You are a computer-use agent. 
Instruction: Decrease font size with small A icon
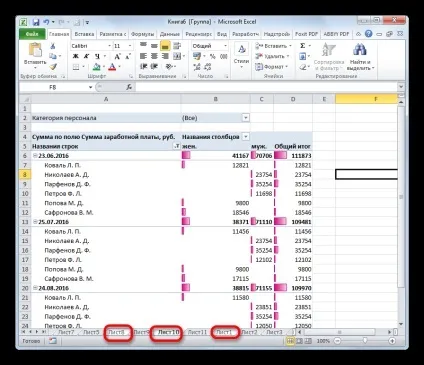[x=128, y=56]
